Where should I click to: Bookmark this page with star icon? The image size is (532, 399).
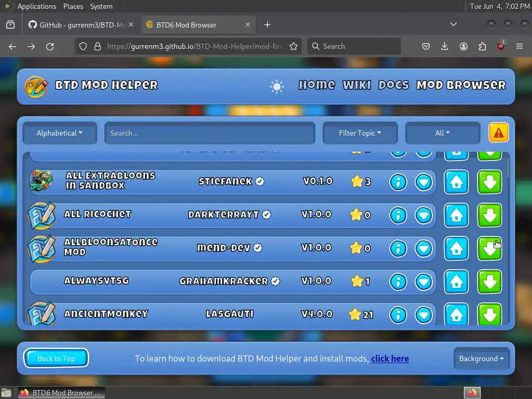click(x=294, y=46)
